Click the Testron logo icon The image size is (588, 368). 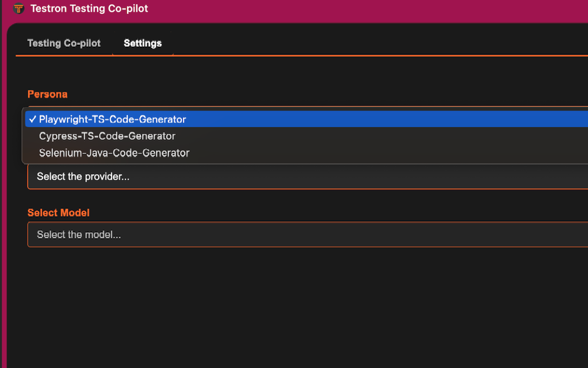[x=18, y=8]
